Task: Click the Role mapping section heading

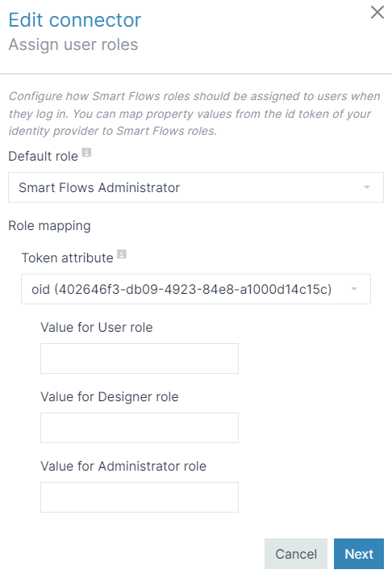Action: point(49,225)
